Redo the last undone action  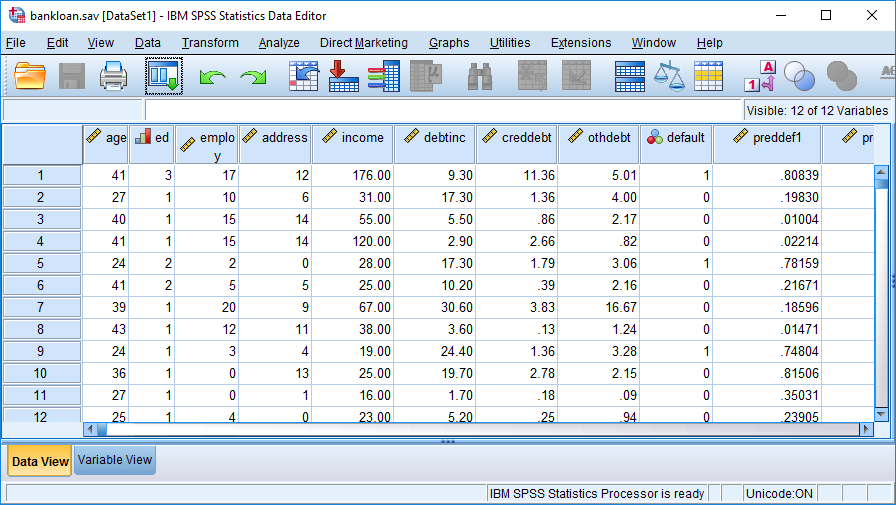coord(253,77)
